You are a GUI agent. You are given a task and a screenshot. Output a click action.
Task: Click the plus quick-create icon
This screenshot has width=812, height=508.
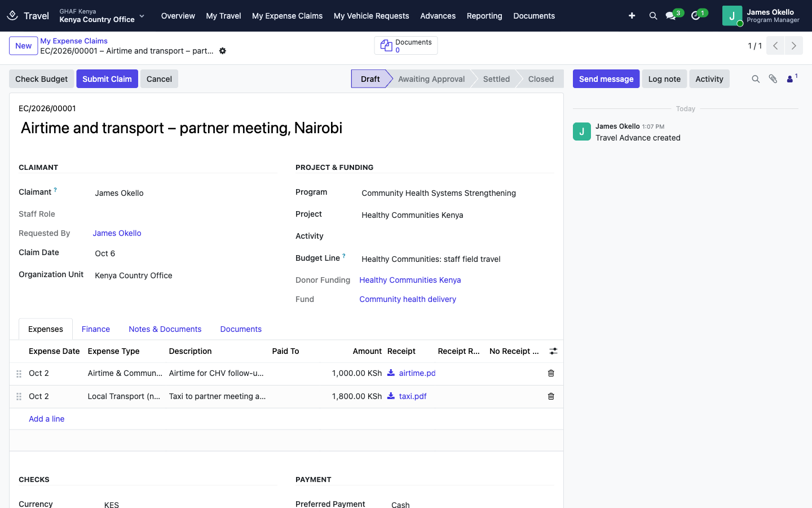click(632, 16)
